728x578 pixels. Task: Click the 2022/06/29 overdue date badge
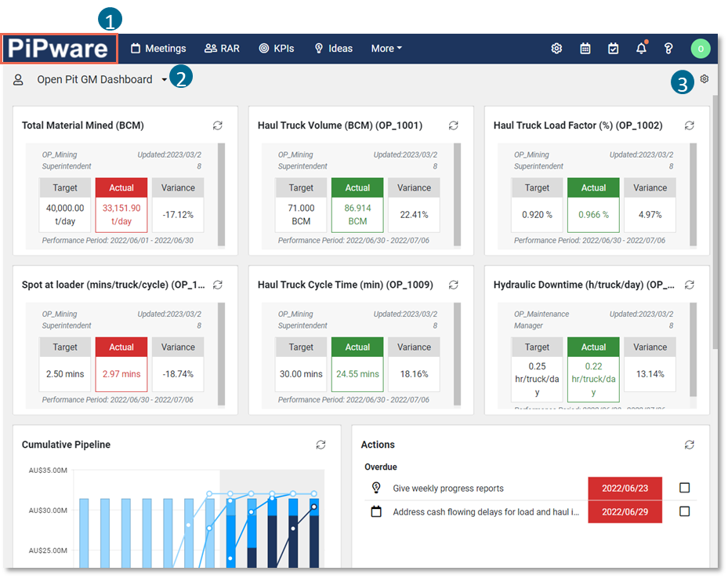coord(625,511)
